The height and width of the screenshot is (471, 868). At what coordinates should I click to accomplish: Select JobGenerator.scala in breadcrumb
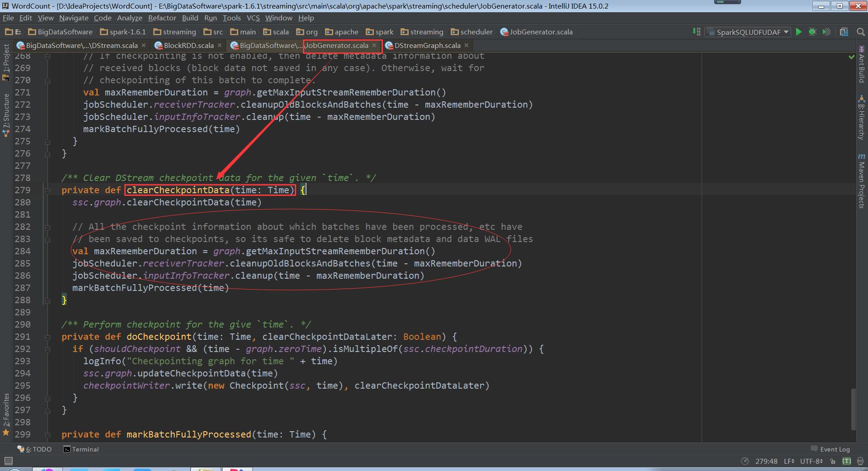coord(537,32)
